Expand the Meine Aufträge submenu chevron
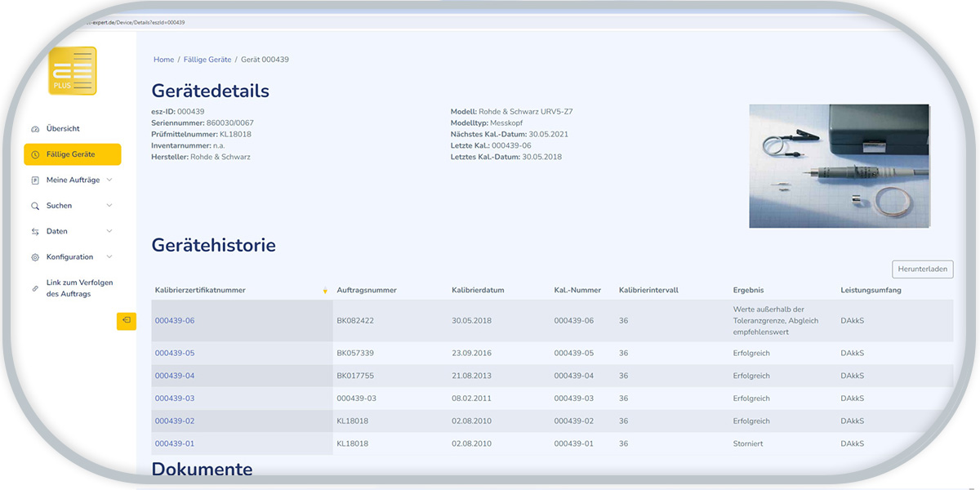Screen dimensions: 980x490 coord(109,180)
